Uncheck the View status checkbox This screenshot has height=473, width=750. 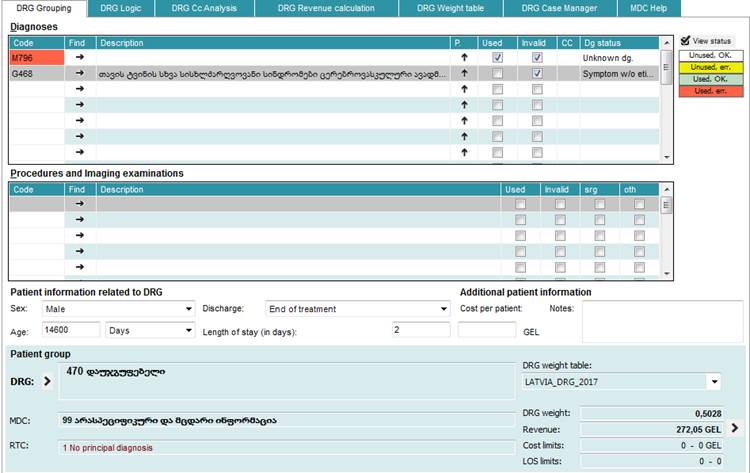[x=685, y=40]
